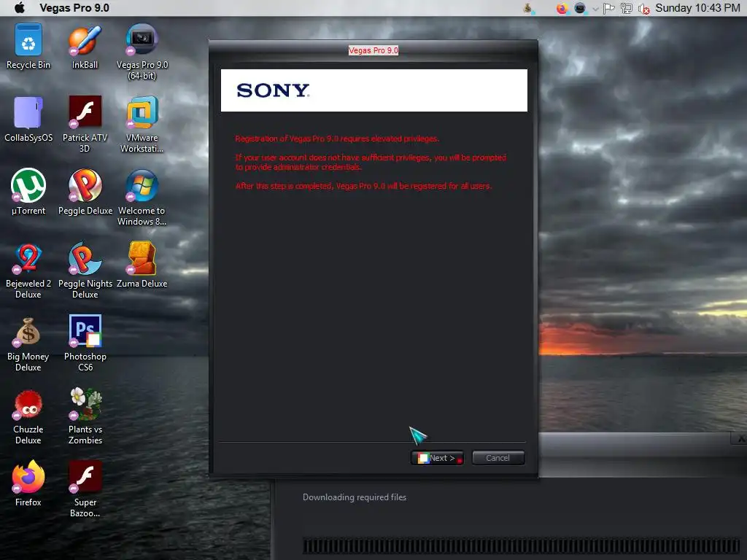747x560 pixels.
Task: Launch Peggle Deluxe from the desktop
Action: [x=85, y=192]
